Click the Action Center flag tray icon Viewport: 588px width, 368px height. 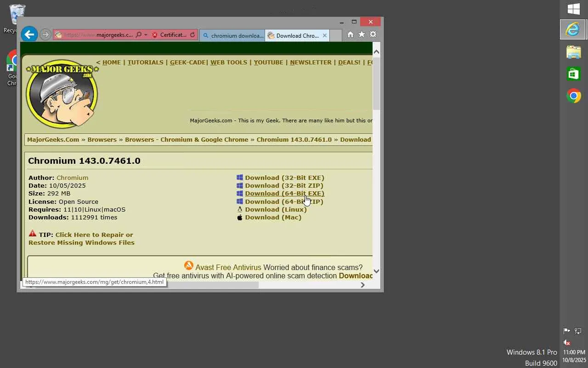(x=566, y=331)
